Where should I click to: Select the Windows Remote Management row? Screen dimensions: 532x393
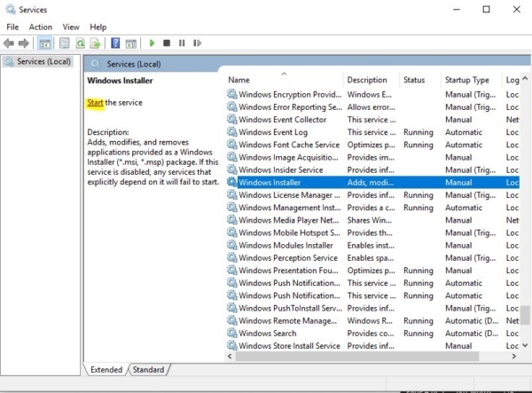click(372, 320)
